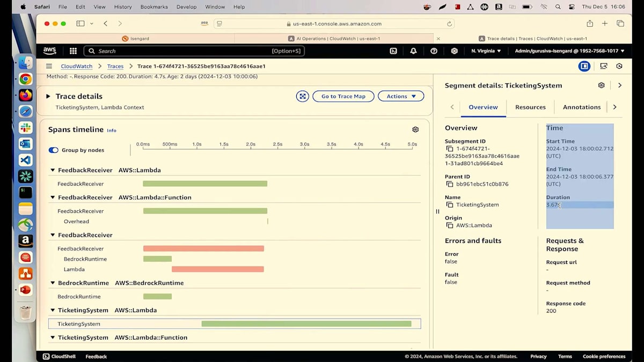Open Spans timeline settings gear
Image resolution: width=644 pixels, height=362 pixels.
415,129
